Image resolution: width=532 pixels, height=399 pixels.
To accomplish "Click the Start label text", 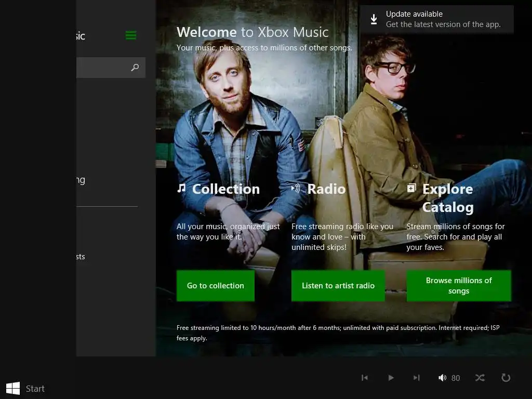I will coord(35,389).
